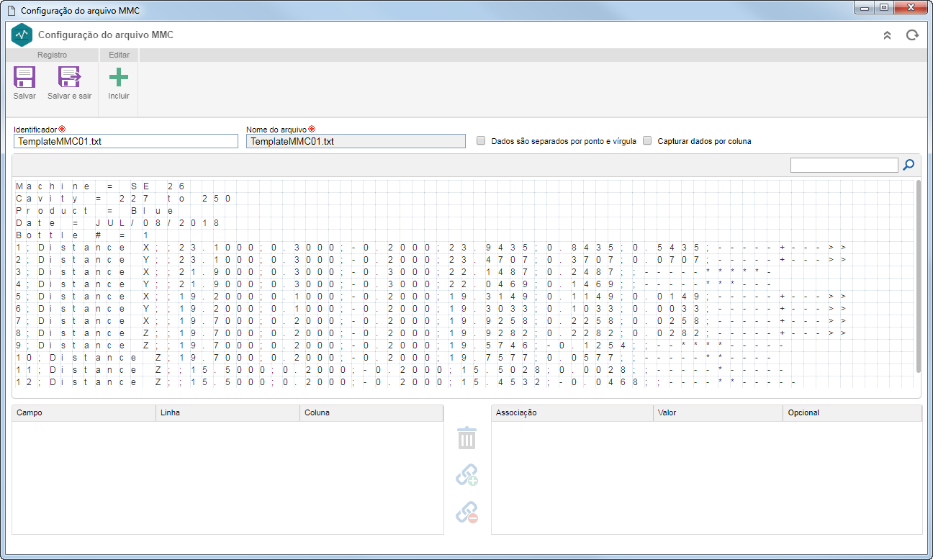Click the 'Machine = SE 26' line
The width and height of the screenshot is (933, 560).
100,186
